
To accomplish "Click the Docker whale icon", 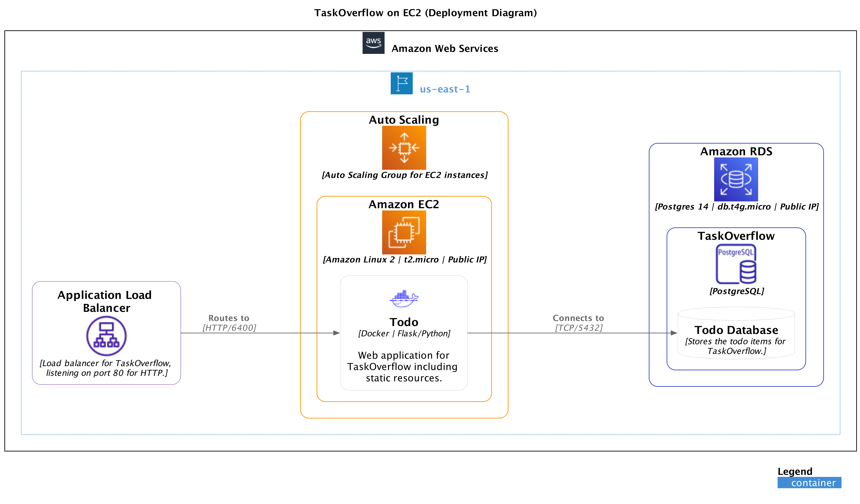I will click(x=404, y=298).
